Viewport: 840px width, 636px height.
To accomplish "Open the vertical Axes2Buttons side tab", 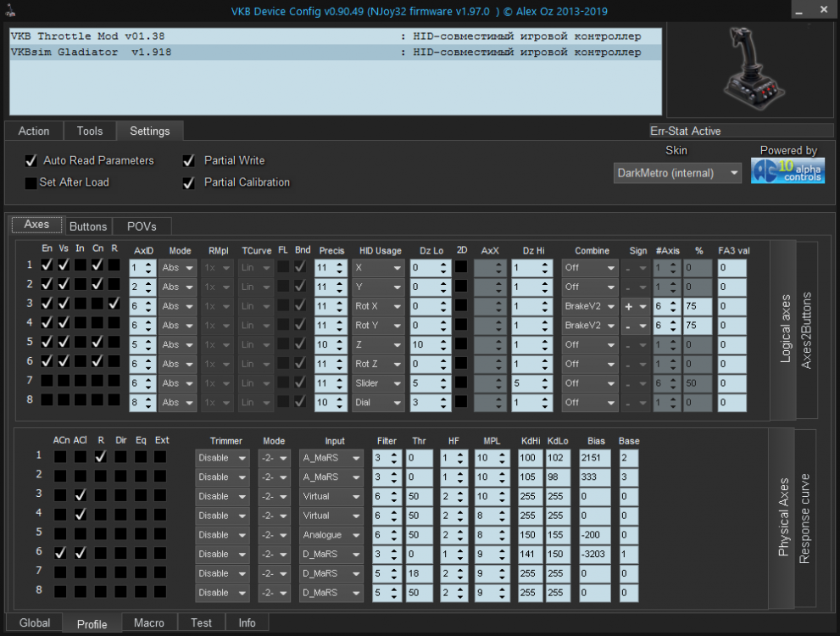I will pyautogui.click(x=806, y=330).
